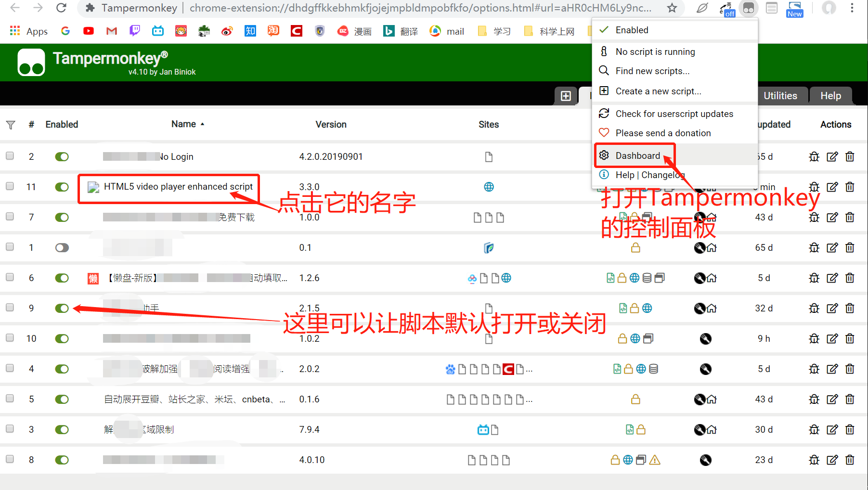Image resolution: width=868 pixels, height=490 pixels.
Task: Edit the HTML5 video player enhanced script
Action: point(832,187)
